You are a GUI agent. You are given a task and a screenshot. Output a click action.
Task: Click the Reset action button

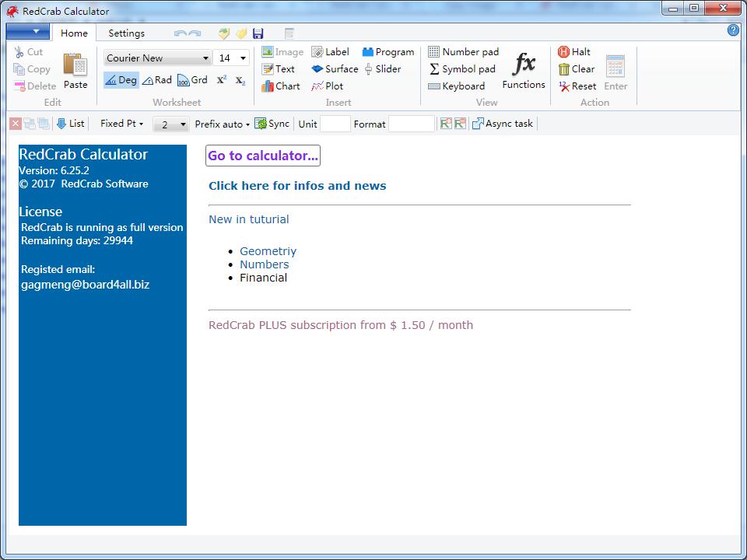[x=577, y=86]
